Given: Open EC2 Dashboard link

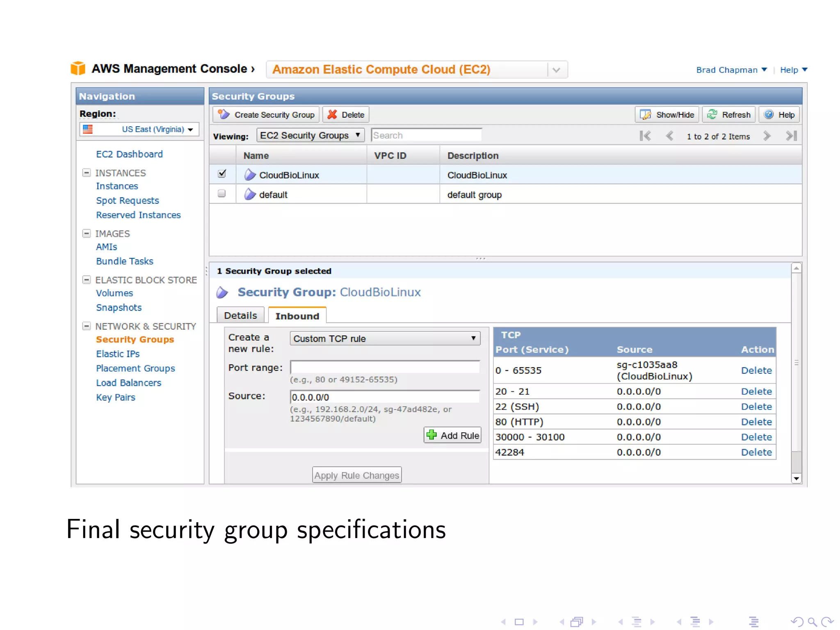Looking at the screenshot, I should pos(129,154).
